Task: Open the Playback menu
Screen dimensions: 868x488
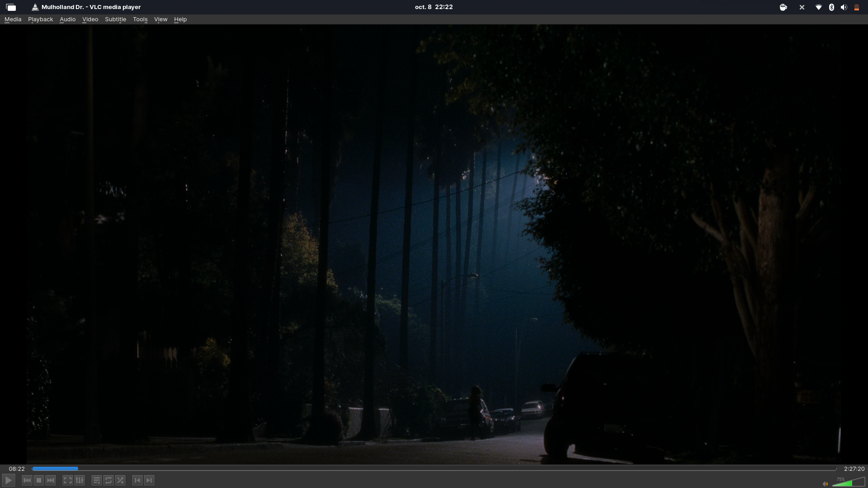Action: [x=40, y=19]
